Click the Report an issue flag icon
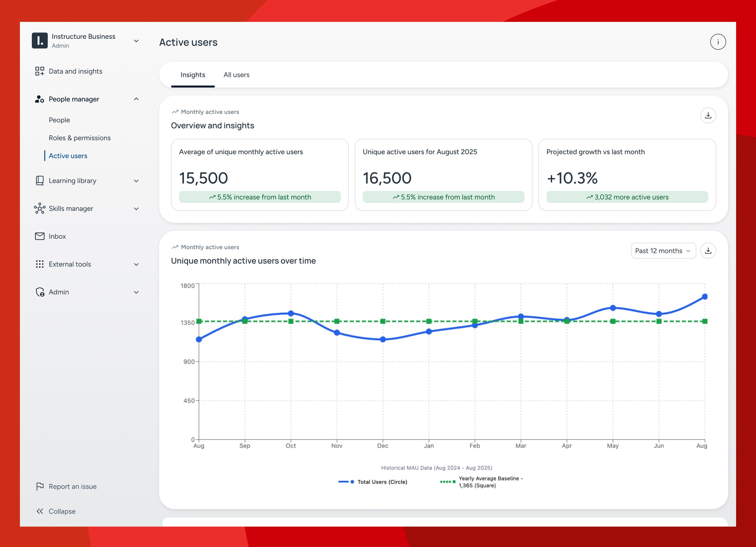756x547 pixels. pos(40,486)
